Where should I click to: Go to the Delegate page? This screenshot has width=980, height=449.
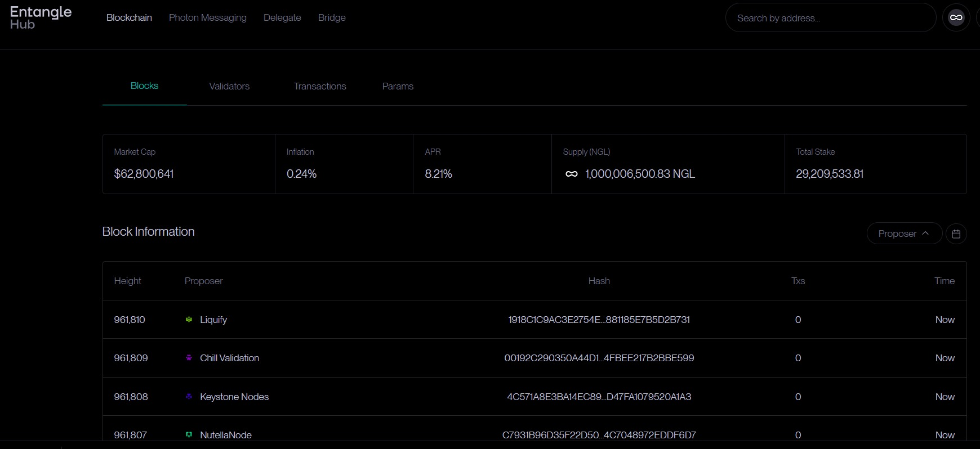click(x=282, y=18)
